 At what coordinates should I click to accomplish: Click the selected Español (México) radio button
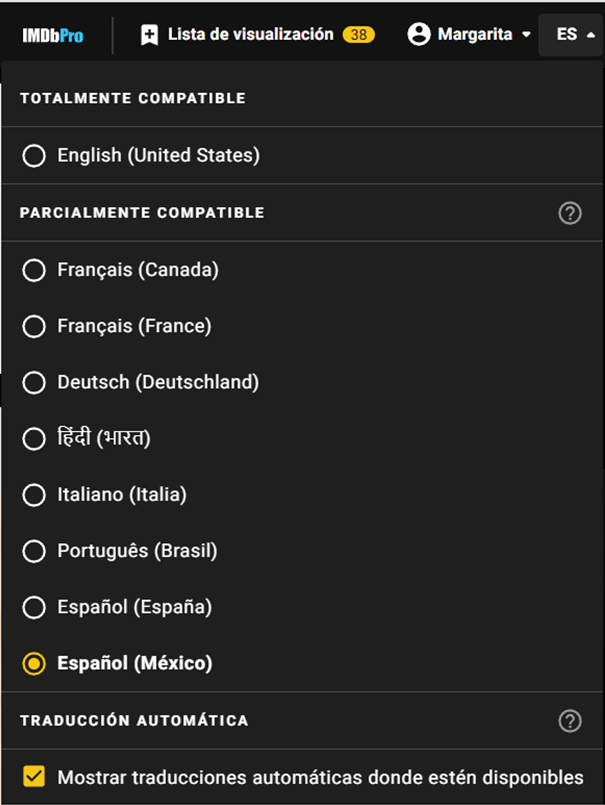coord(34,663)
